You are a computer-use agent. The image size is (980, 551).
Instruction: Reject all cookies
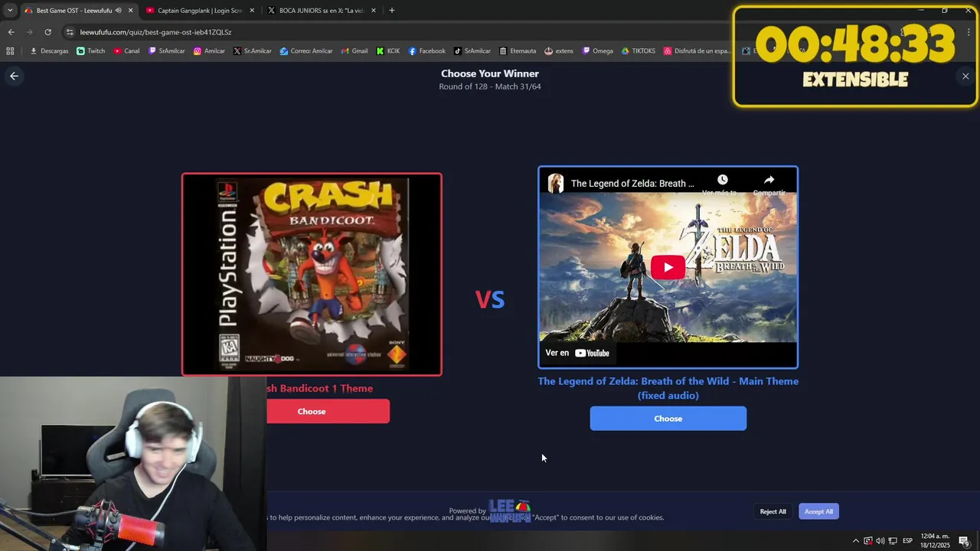coord(773,511)
